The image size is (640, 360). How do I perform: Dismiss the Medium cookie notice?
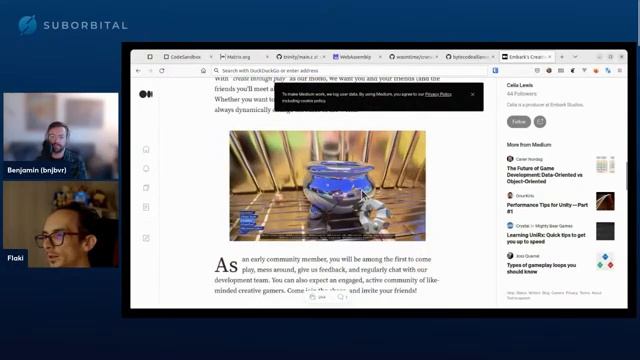point(472,94)
